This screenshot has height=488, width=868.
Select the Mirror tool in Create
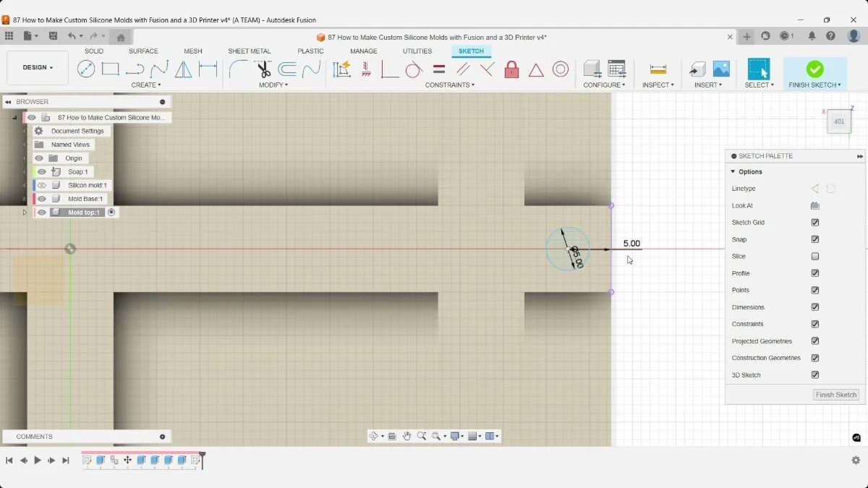click(184, 69)
